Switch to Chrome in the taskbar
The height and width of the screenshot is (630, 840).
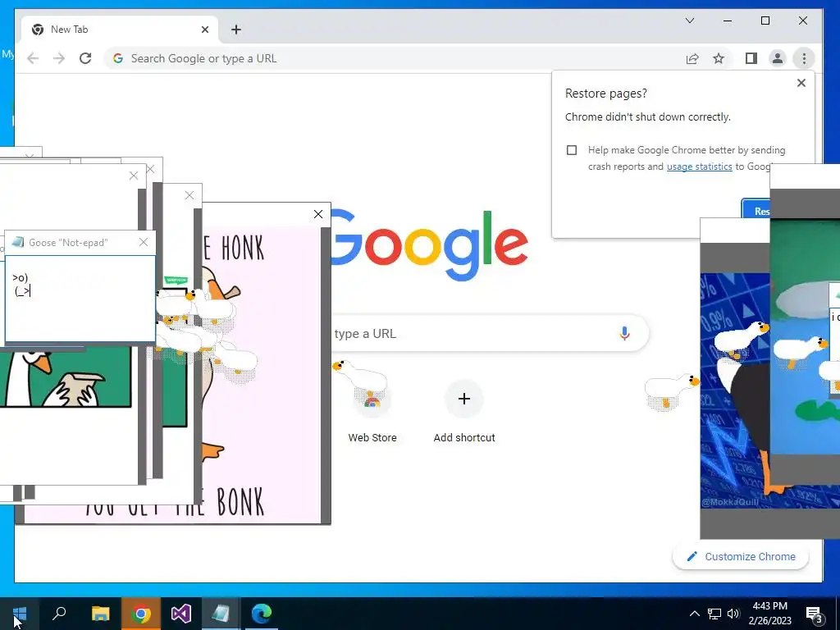(141, 614)
